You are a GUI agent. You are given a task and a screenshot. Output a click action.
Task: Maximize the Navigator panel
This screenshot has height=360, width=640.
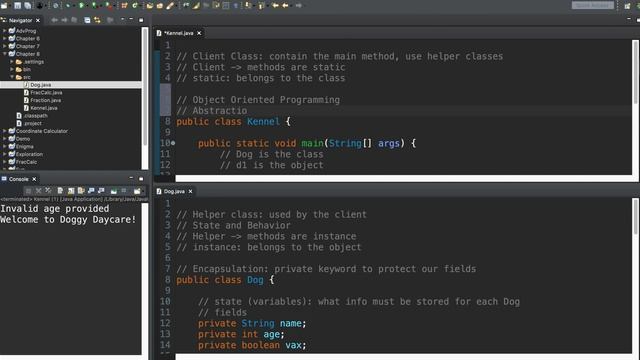[141, 20]
